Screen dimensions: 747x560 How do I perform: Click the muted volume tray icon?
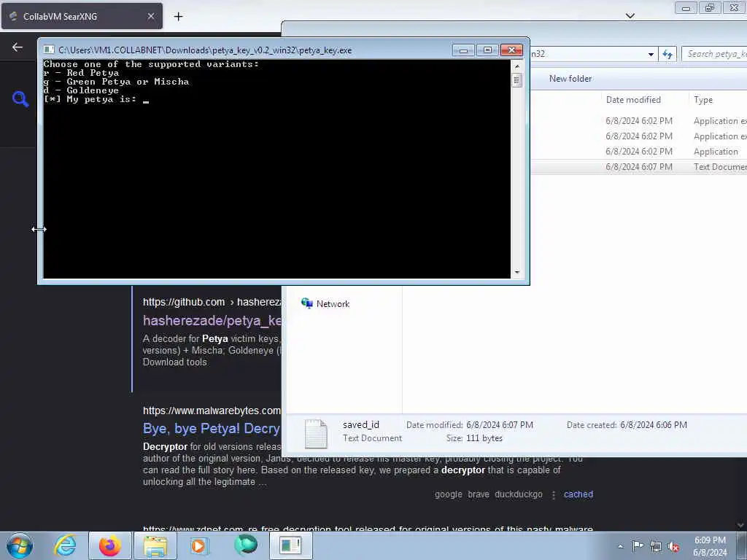tap(673, 546)
